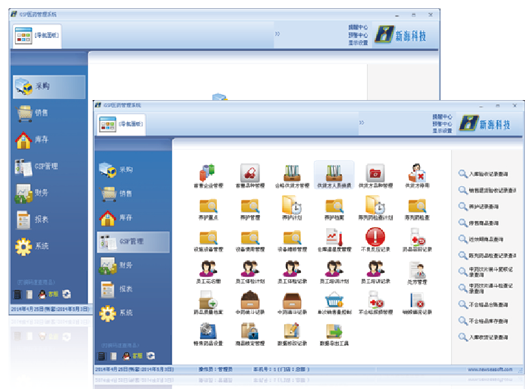Expand toolbar chevron in back window
531x389 pixels.
277,34
